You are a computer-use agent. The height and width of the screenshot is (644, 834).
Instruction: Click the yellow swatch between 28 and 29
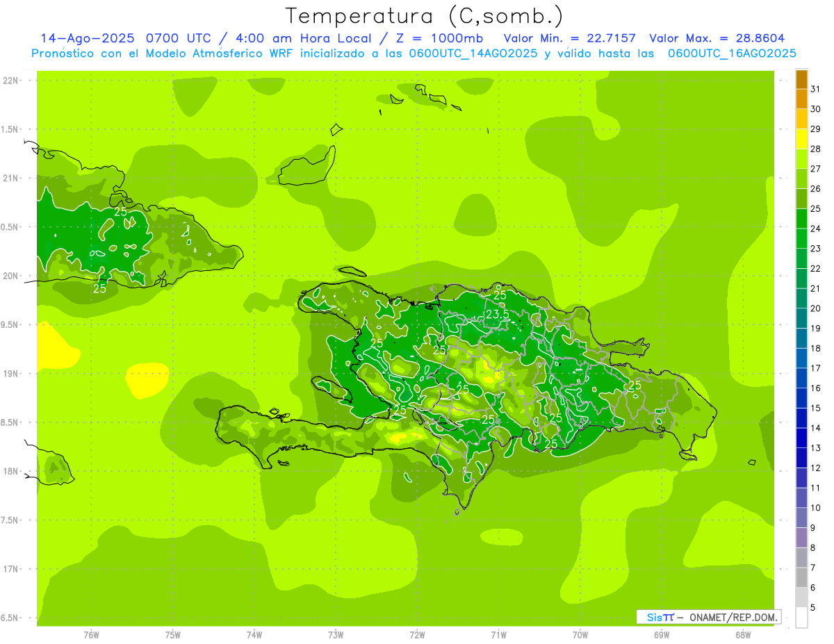click(x=801, y=139)
